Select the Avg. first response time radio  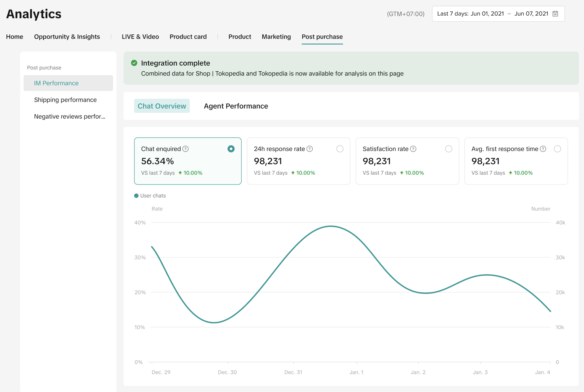click(557, 149)
